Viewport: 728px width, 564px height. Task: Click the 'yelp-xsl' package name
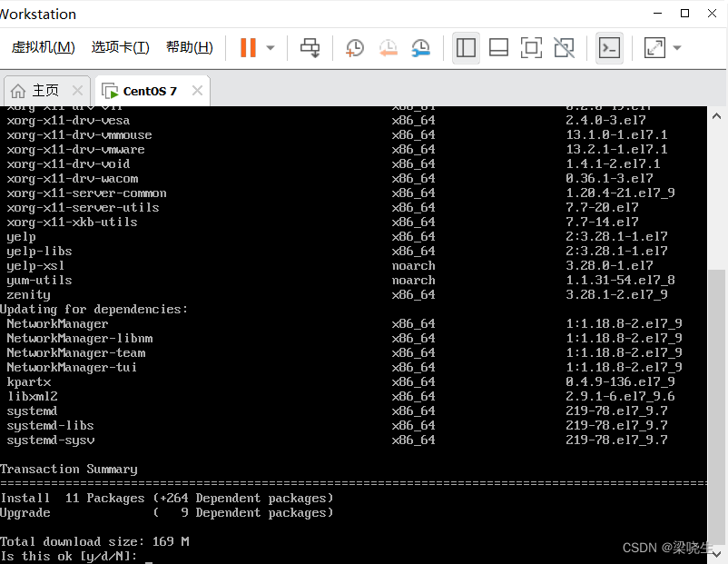(35, 266)
